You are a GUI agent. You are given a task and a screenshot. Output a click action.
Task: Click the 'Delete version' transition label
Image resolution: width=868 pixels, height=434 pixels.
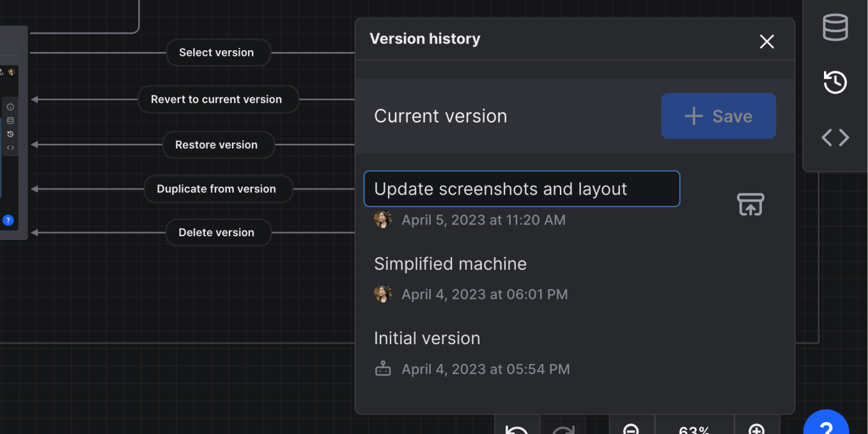tap(216, 232)
